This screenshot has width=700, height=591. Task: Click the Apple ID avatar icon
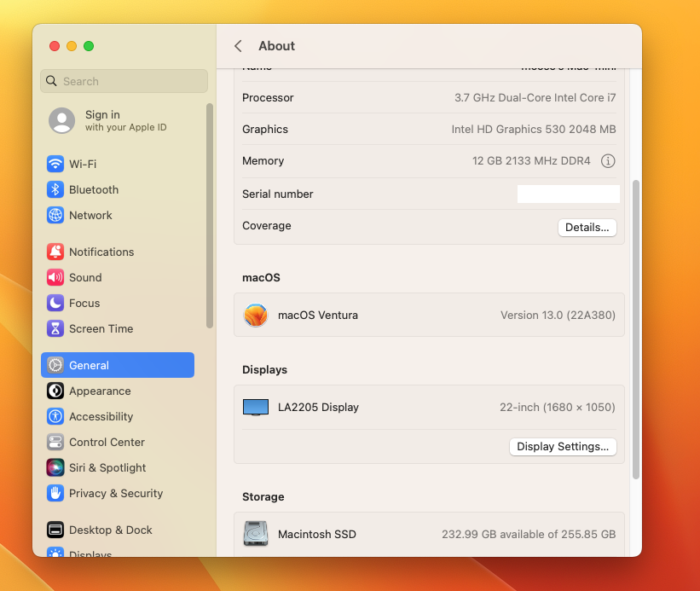click(x=61, y=120)
